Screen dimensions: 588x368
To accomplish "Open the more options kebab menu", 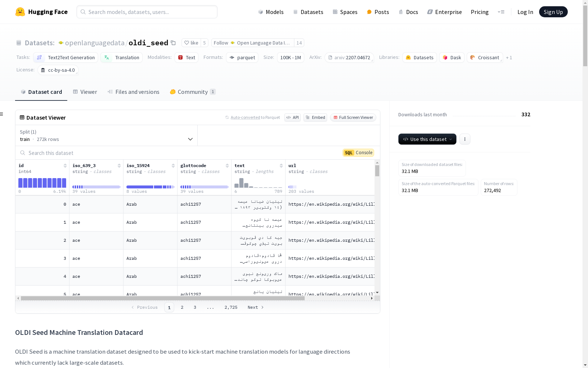I will pyautogui.click(x=465, y=139).
